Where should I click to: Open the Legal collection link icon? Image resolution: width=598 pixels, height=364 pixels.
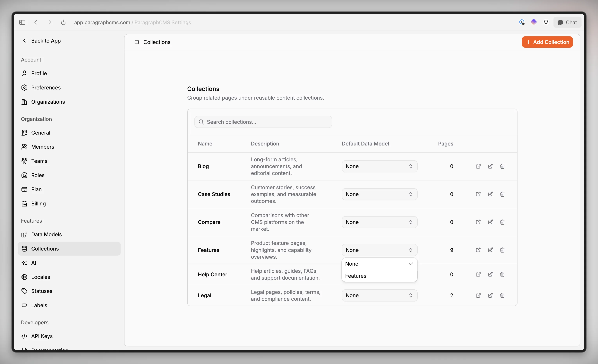point(478,295)
